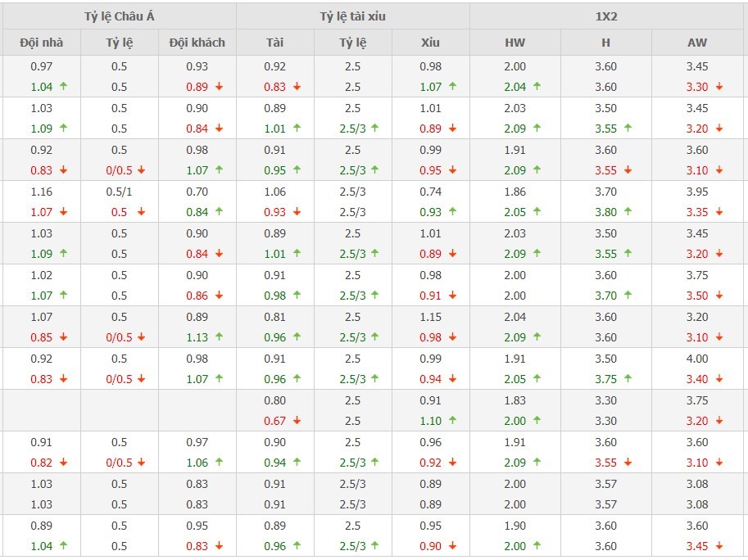Click the red down arrow next to 0.86

(x=219, y=296)
